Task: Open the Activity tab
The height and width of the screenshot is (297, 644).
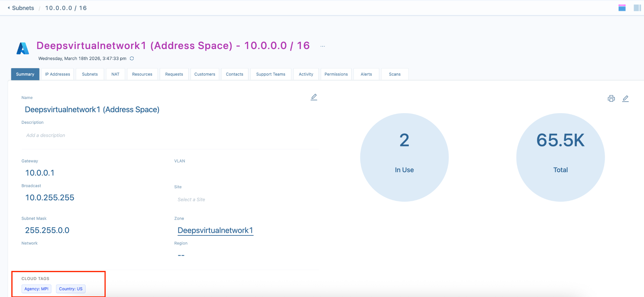Action: [306, 74]
